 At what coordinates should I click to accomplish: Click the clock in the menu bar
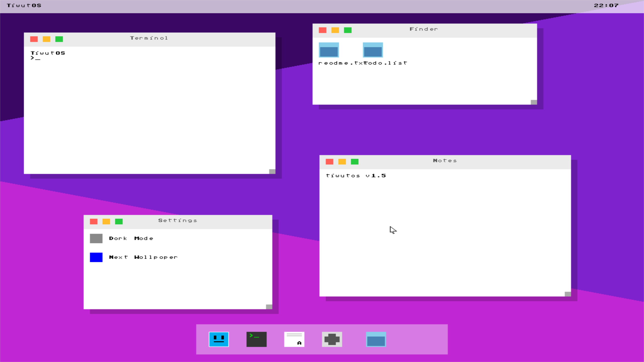(x=606, y=6)
